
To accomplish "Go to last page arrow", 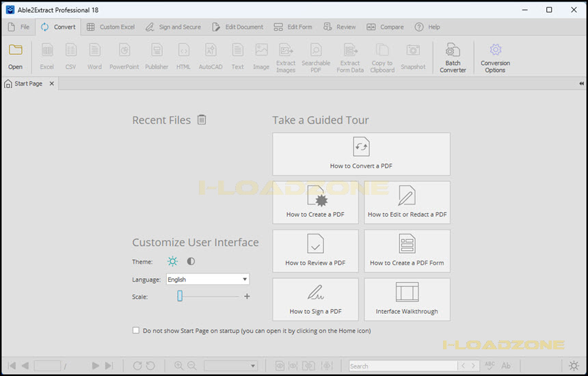I will (x=109, y=366).
